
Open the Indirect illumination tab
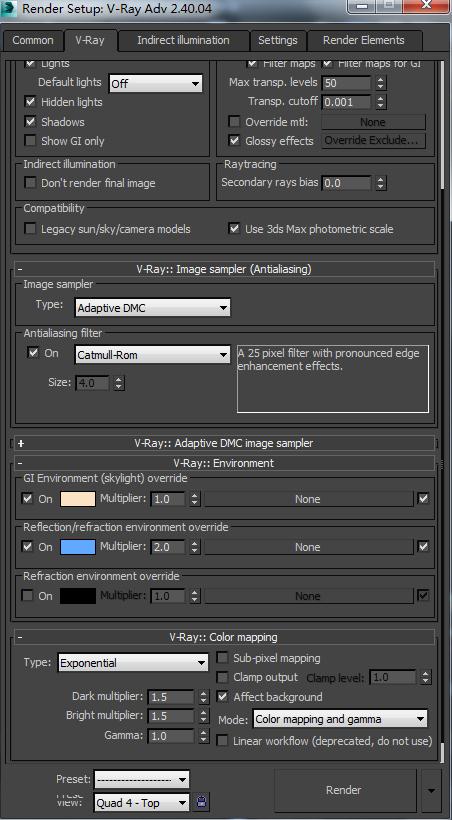click(183, 40)
